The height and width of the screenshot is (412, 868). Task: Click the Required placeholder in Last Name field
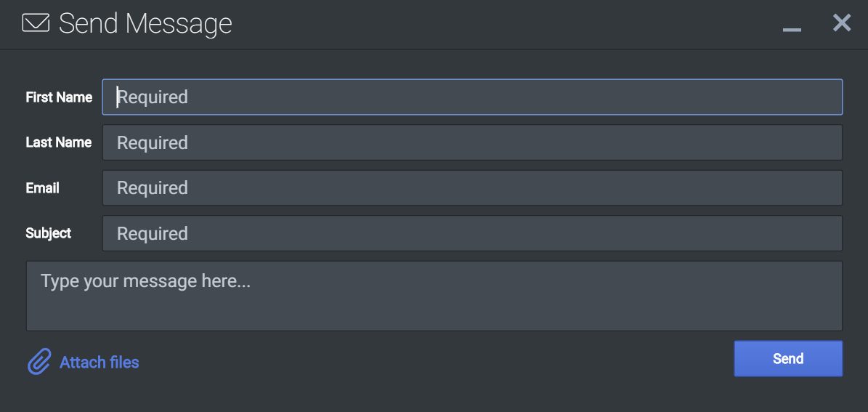pyautogui.click(x=153, y=143)
